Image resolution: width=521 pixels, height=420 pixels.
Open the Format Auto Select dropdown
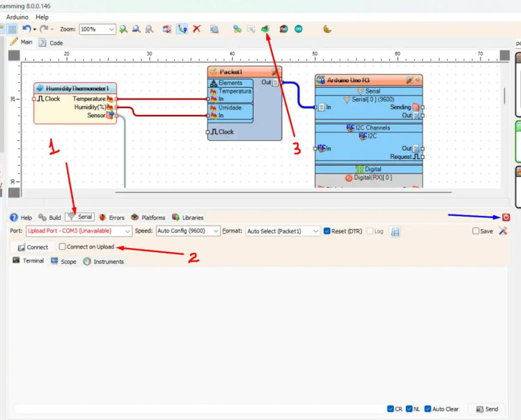tap(282, 231)
